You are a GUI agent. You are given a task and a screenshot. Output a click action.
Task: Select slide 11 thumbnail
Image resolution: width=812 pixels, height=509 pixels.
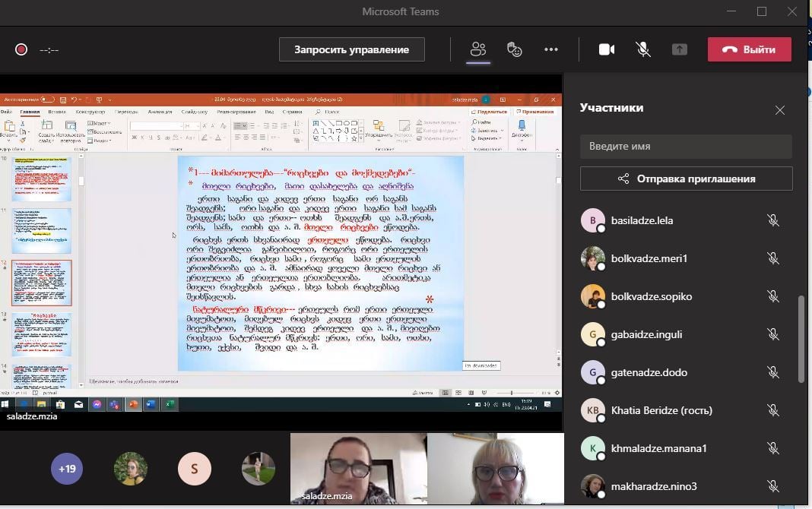click(41, 231)
